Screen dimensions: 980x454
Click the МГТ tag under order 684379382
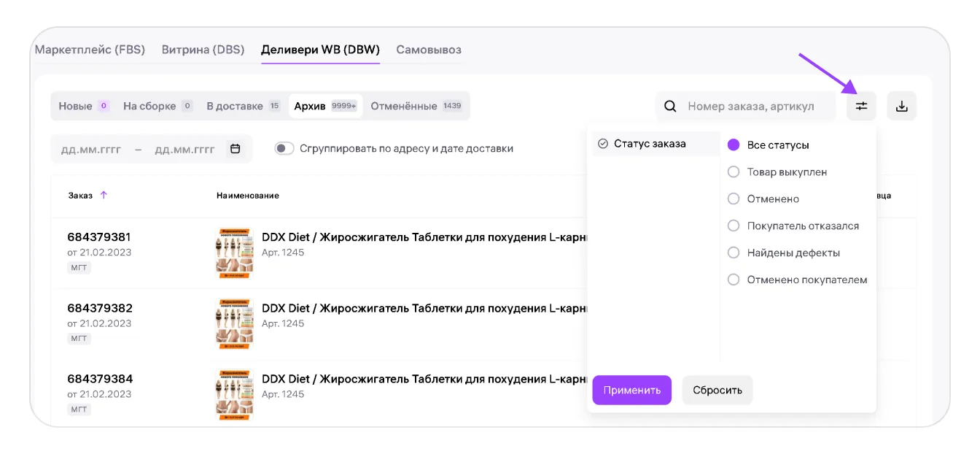click(x=79, y=339)
